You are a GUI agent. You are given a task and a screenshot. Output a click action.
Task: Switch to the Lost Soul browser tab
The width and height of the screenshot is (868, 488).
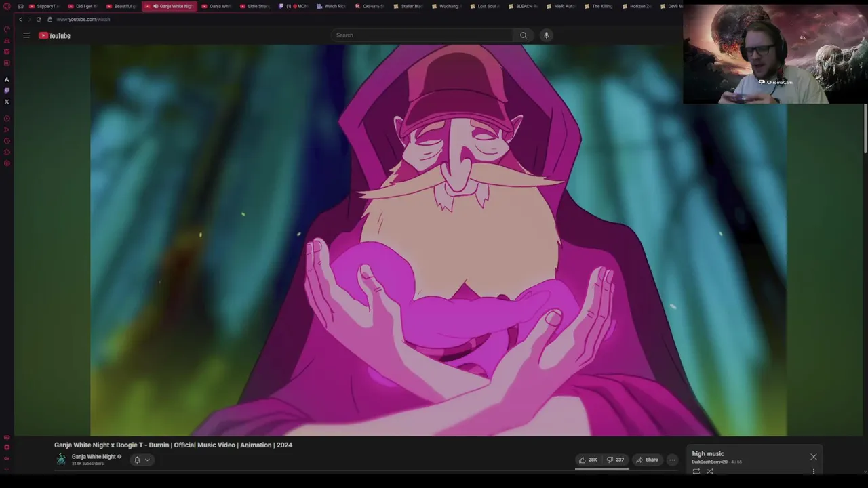click(x=486, y=6)
